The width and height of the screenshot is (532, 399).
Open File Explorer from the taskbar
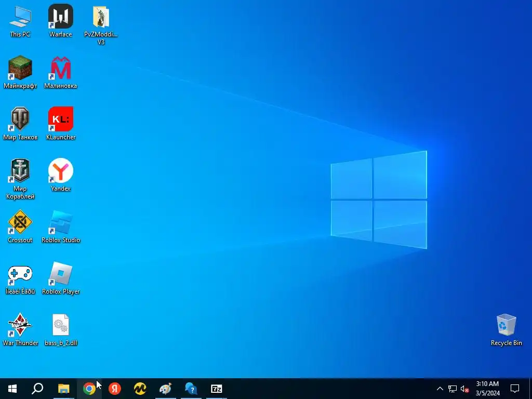point(63,389)
